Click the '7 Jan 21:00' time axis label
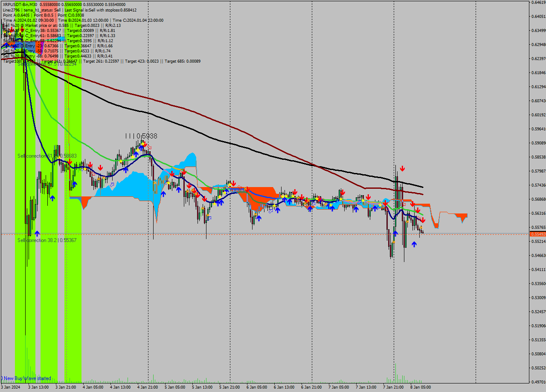 point(393,387)
